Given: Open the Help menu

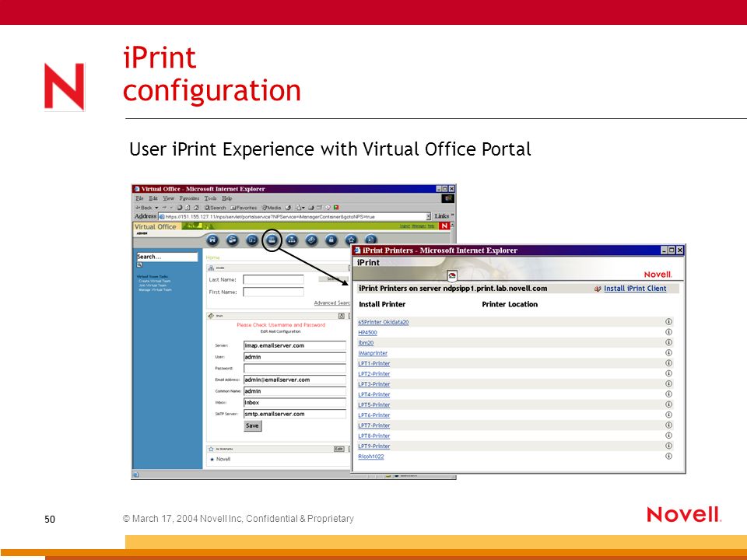Looking at the screenshot, I should coord(226,198).
